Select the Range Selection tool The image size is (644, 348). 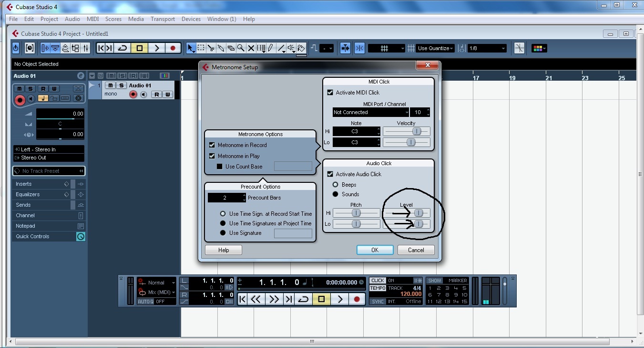click(202, 48)
